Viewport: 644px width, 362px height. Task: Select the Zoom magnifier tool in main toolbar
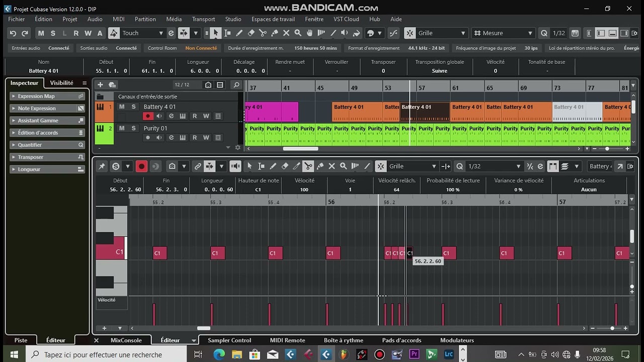(x=298, y=33)
